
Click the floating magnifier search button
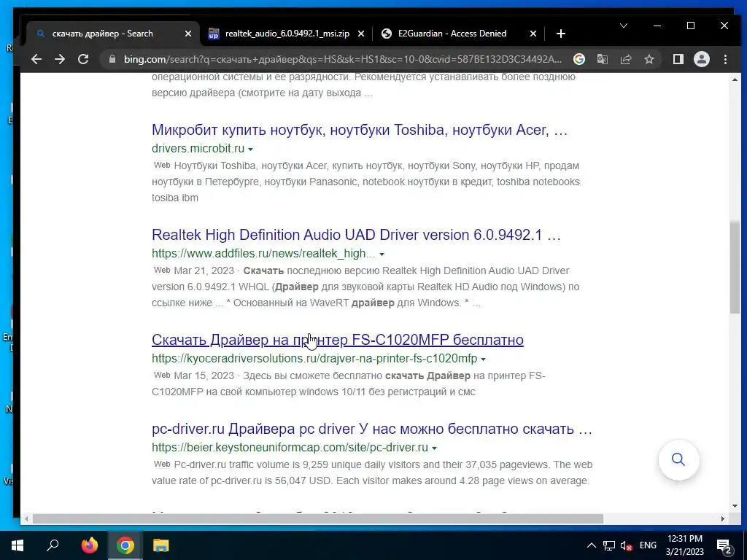pos(678,459)
